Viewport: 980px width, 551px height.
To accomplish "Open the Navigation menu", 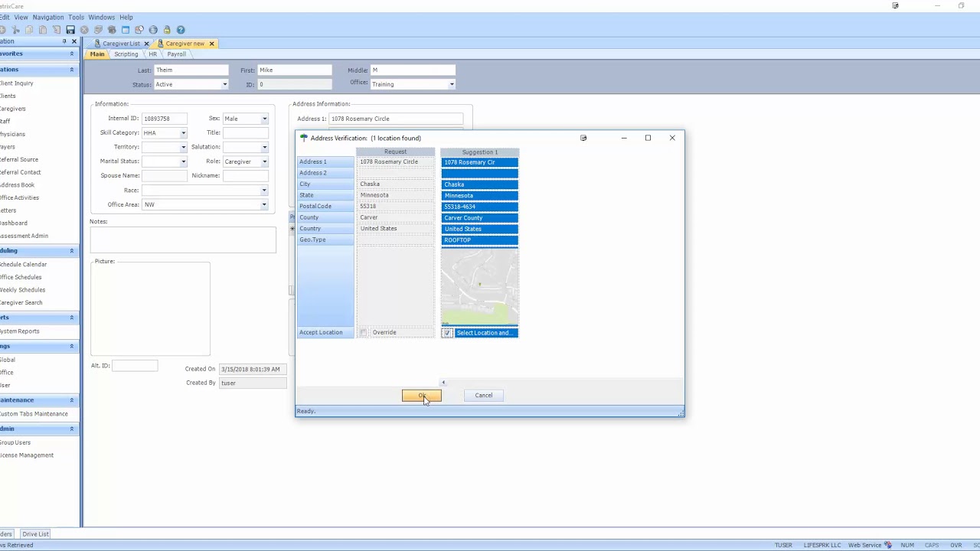I will [48, 17].
